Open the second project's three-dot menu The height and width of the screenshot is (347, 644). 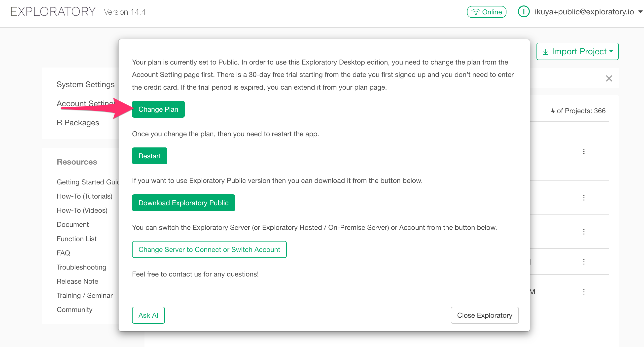(584, 198)
